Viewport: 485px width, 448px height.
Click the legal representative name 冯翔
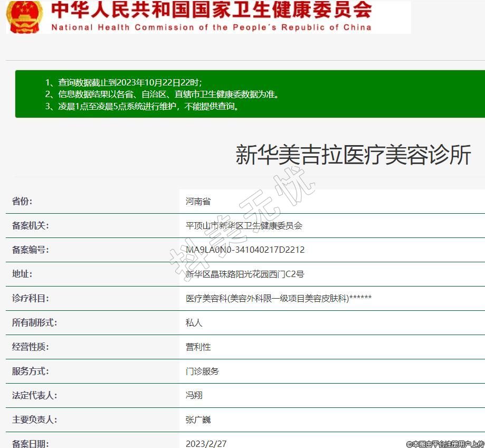point(194,395)
